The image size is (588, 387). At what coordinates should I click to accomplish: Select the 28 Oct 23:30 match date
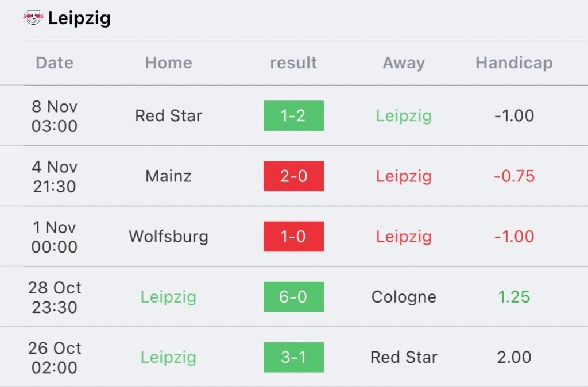(x=55, y=297)
